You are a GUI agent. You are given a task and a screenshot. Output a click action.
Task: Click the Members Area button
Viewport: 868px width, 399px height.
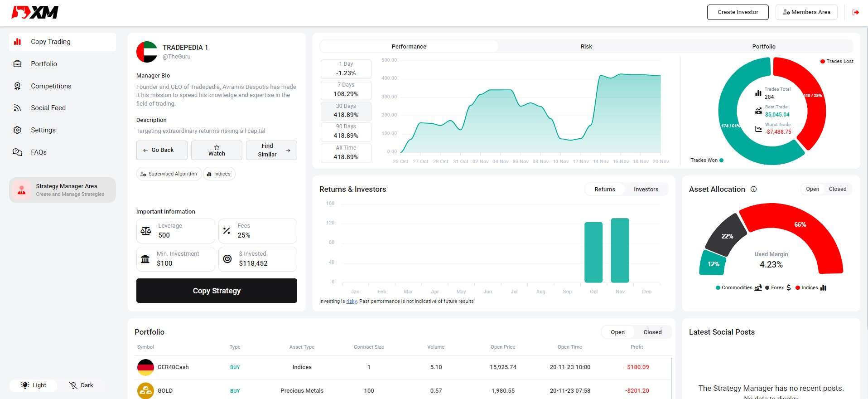(806, 12)
